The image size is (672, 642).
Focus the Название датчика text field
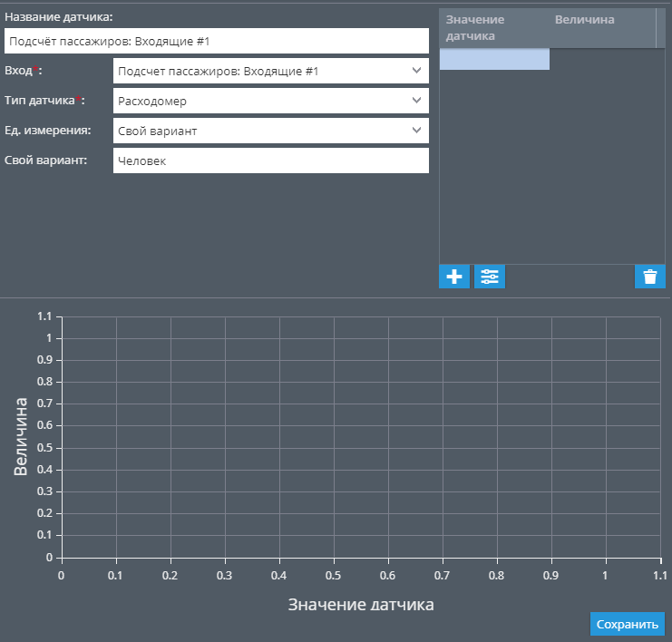pyautogui.click(x=216, y=41)
